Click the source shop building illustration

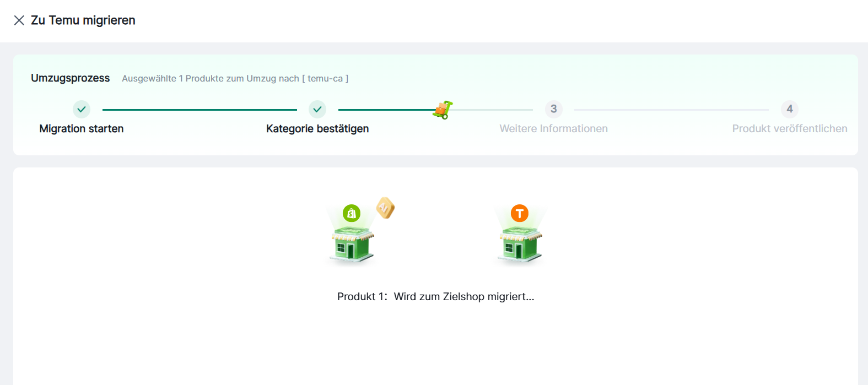(x=352, y=245)
